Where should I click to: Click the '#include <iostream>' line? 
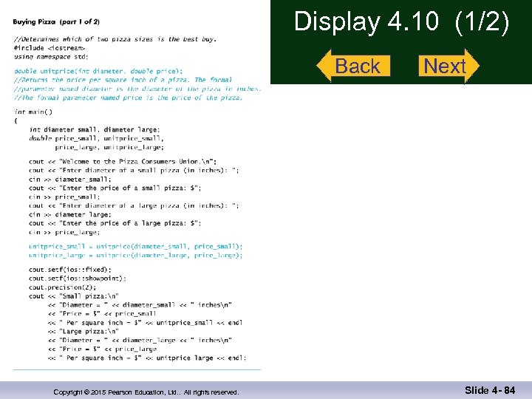coord(50,48)
